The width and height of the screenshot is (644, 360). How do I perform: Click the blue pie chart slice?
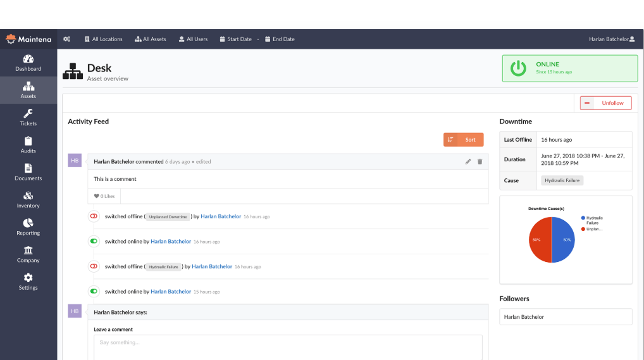564,240
